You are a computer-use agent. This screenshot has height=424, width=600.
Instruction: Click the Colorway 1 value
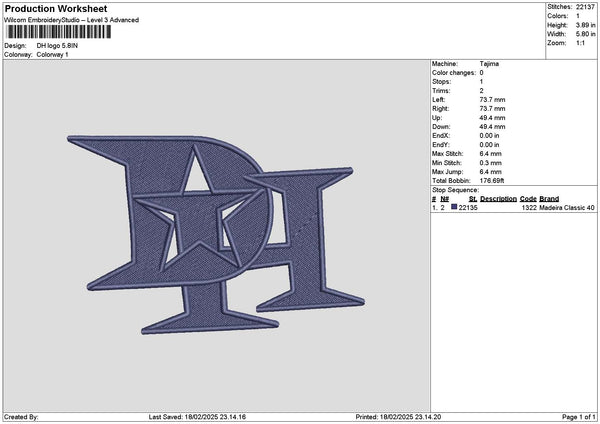click(52, 55)
